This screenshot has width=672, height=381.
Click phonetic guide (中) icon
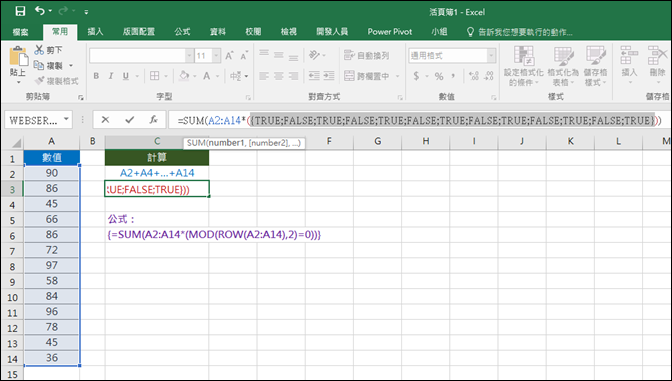tap(236, 76)
